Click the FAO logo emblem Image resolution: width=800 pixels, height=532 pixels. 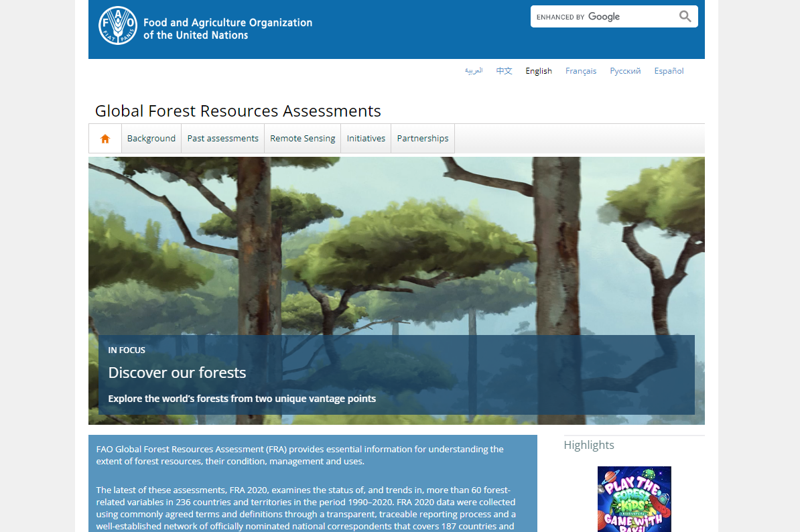117,25
